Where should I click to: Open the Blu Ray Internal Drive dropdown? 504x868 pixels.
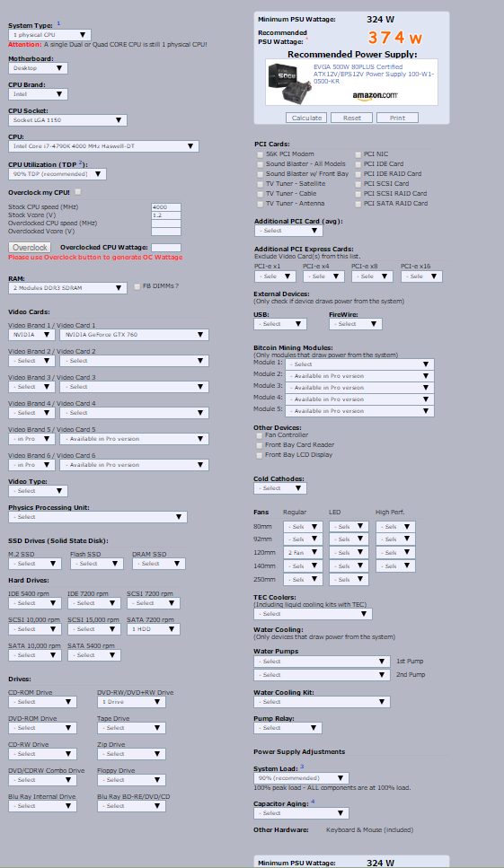[x=42, y=806]
